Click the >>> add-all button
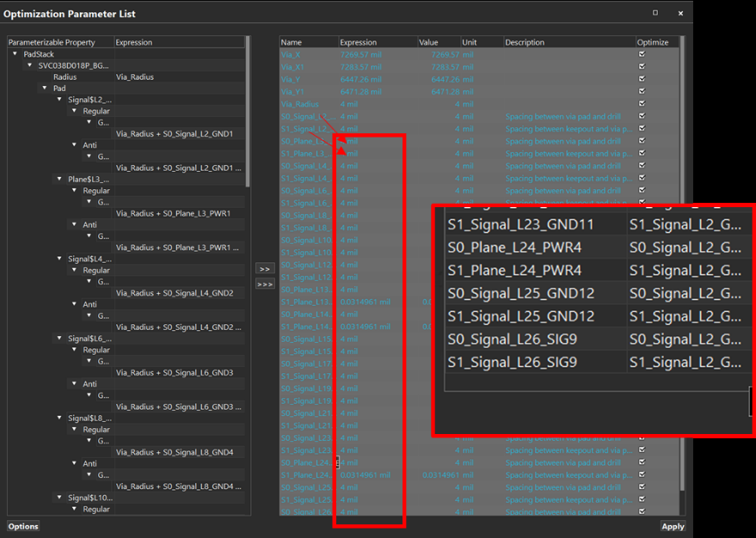 tap(265, 284)
